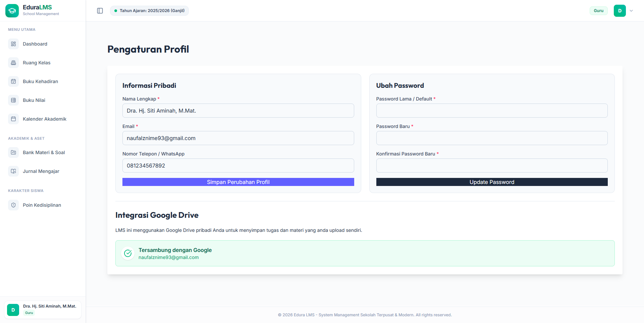
Task: Click the Konfirmasi Password Baru field
Action: tap(492, 166)
